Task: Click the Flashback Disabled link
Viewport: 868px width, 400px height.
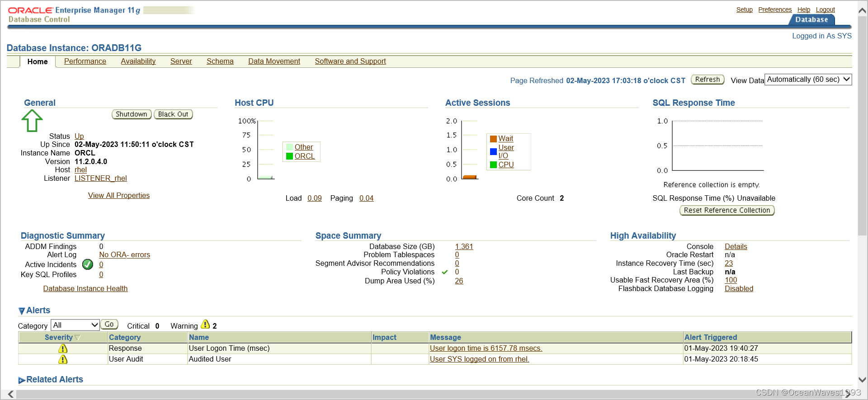Action: [739, 289]
